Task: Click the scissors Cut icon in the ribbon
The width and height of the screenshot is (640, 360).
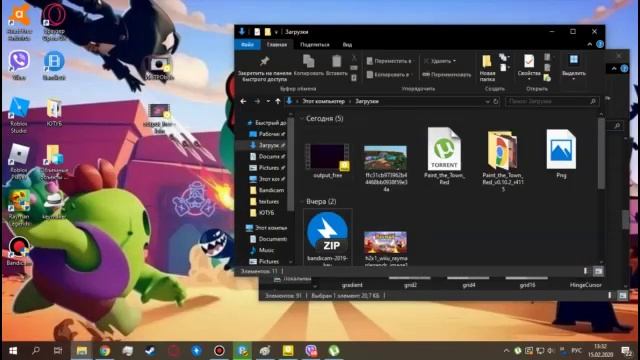Action: pos(354,59)
